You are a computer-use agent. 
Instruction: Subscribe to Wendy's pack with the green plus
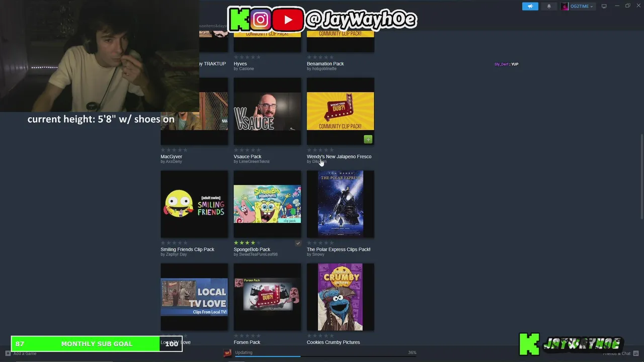[368, 139]
